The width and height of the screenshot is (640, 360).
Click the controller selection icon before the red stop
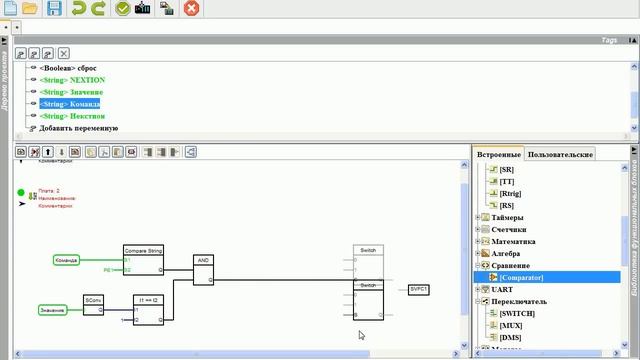(x=167, y=8)
